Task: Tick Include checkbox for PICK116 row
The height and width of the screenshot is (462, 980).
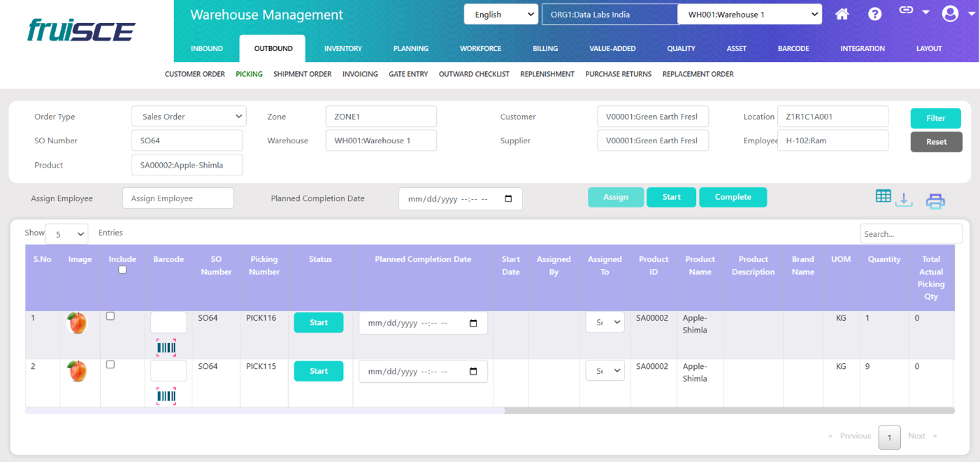Action: coord(111,316)
